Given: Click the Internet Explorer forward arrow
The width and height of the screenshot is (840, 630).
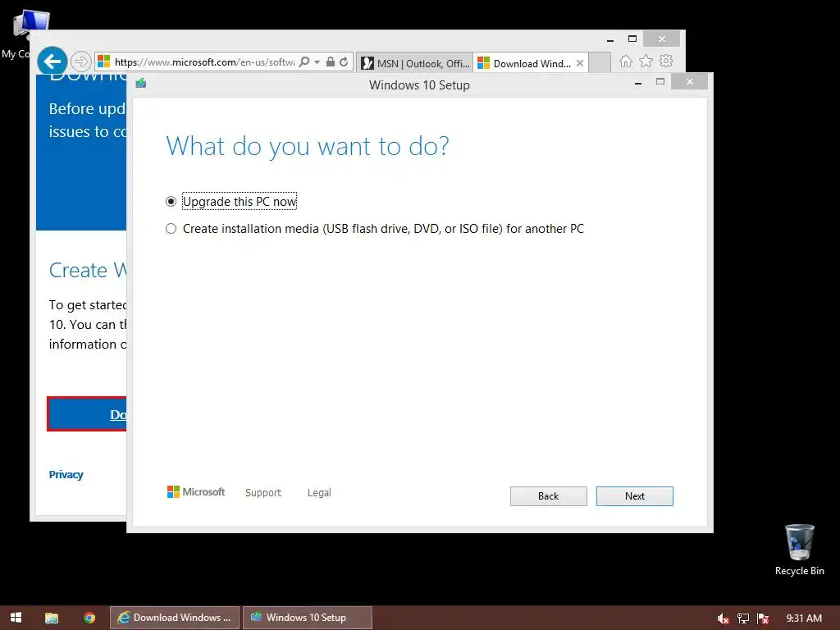Looking at the screenshot, I should pos(81,62).
